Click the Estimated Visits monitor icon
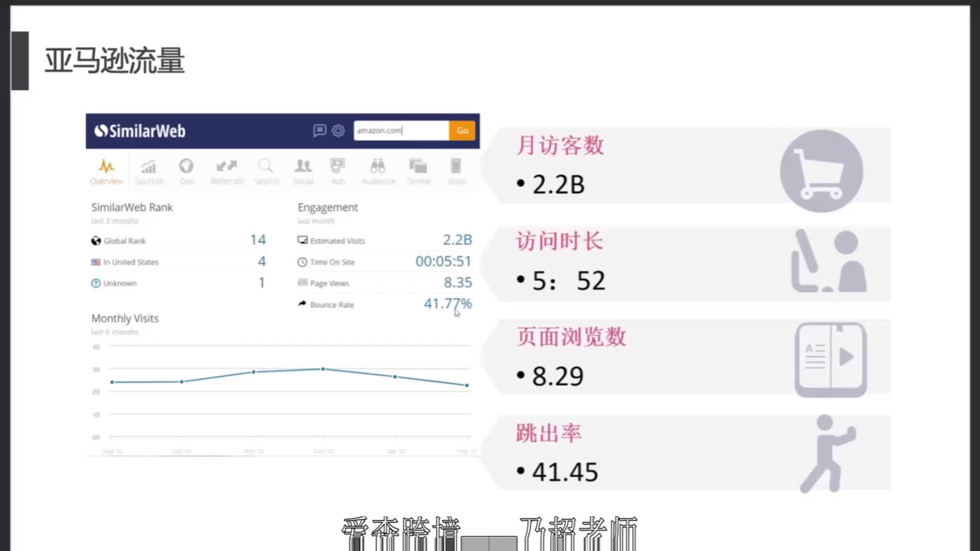The image size is (980, 551). (302, 240)
